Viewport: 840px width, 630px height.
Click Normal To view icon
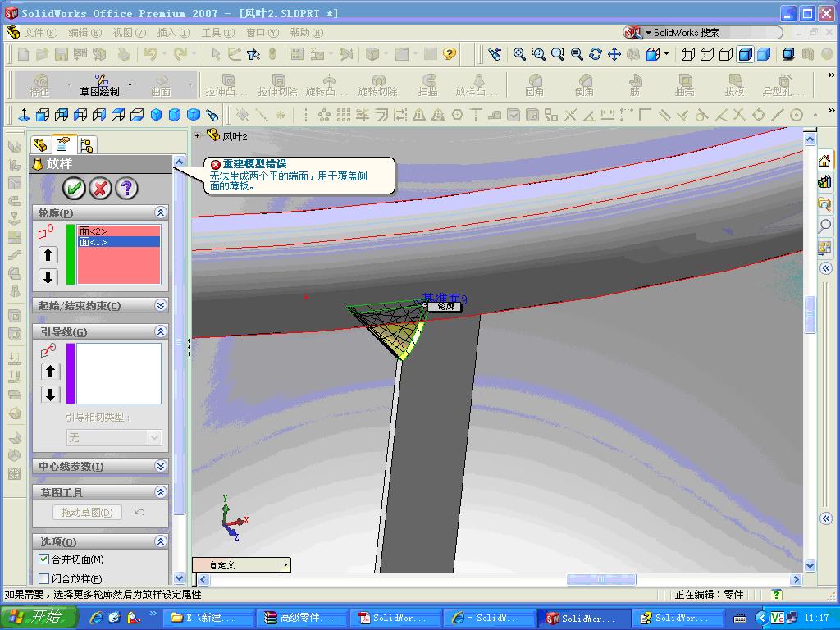[x=24, y=115]
